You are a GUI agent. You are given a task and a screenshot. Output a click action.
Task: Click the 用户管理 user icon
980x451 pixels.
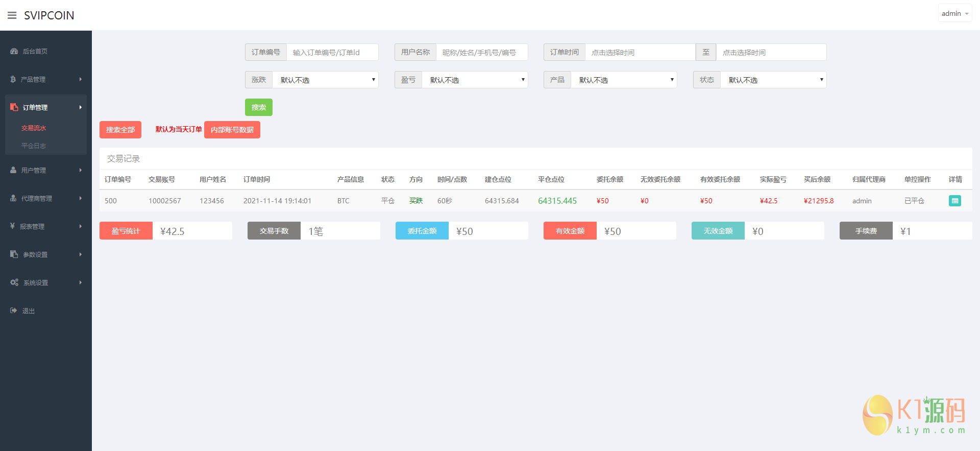point(13,170)
